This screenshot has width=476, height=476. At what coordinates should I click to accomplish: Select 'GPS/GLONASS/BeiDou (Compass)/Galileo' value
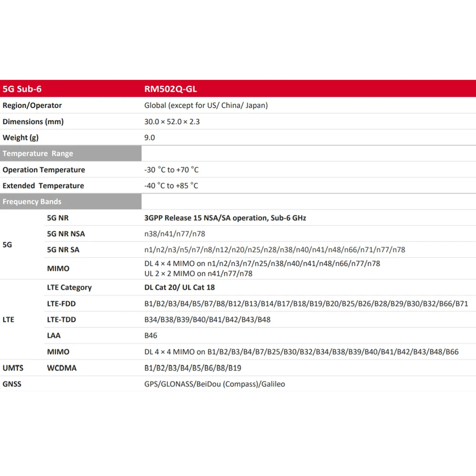coord(215,384)
